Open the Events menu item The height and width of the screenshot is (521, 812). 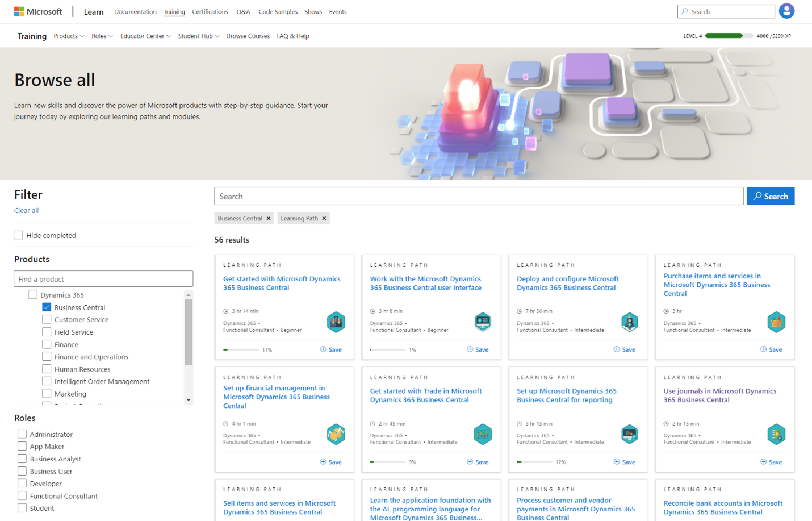tap(338, 11)
